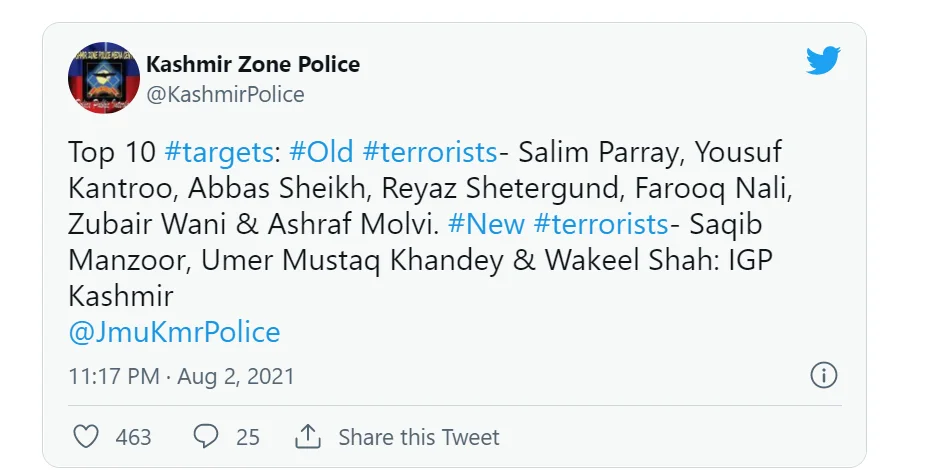Click the @KashmirPolice handle
The width and height of the screenshot is (940, 470).
[x=225, y=95]
